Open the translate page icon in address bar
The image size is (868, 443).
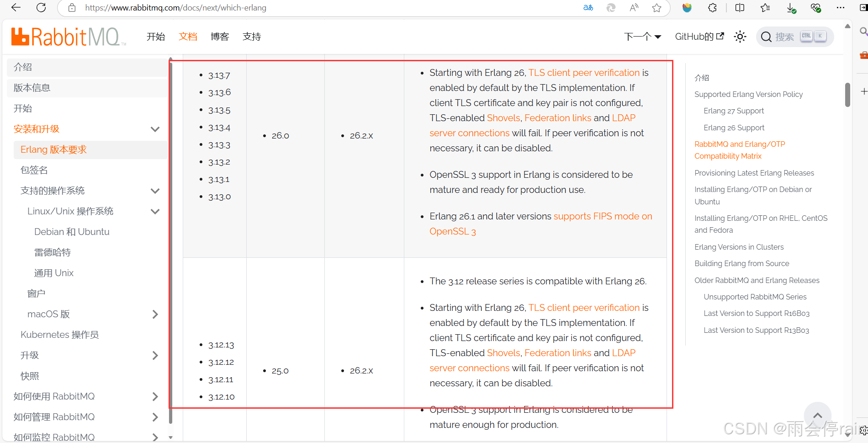coord(588,8)
